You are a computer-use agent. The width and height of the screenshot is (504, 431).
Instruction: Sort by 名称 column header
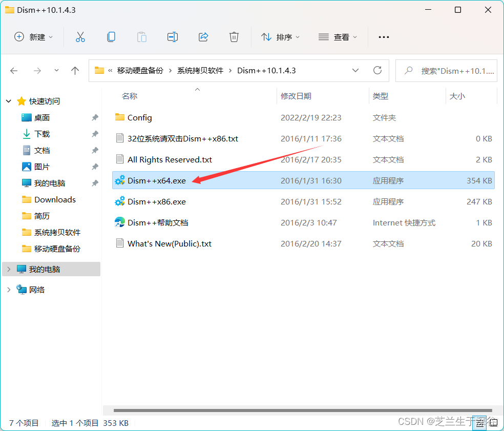[x=130, y=96]
